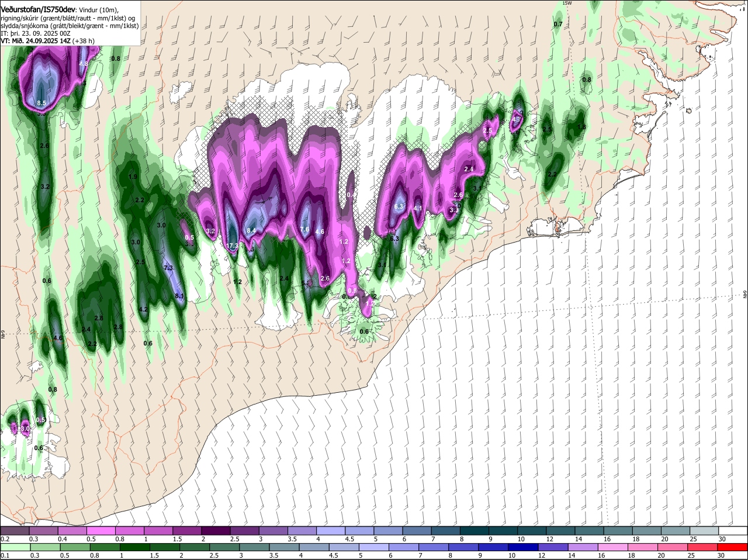Click the 4.6 label beside the 7.6 value

[x=320, y=232]
